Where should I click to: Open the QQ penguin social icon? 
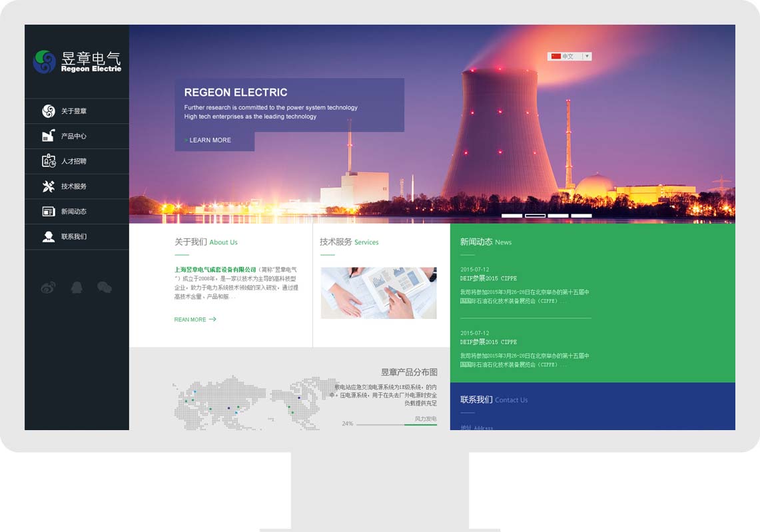pyautogui.click(x=77, y=288)
